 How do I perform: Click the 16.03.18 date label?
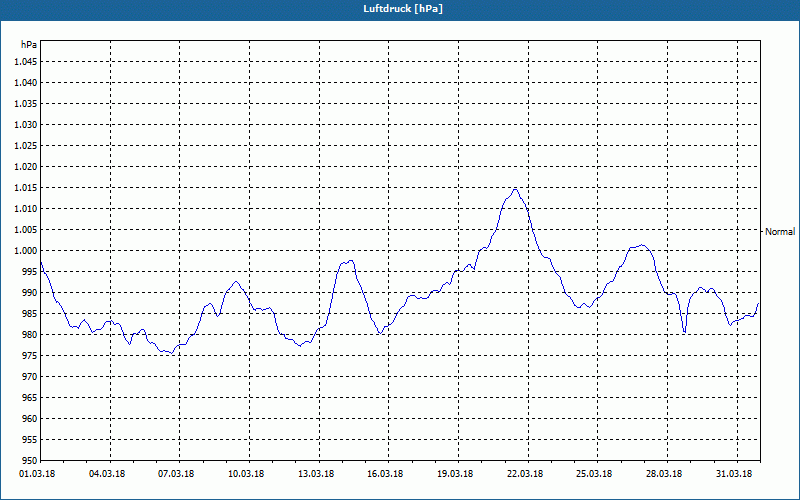pyautogui.click(x=385, y=473)
